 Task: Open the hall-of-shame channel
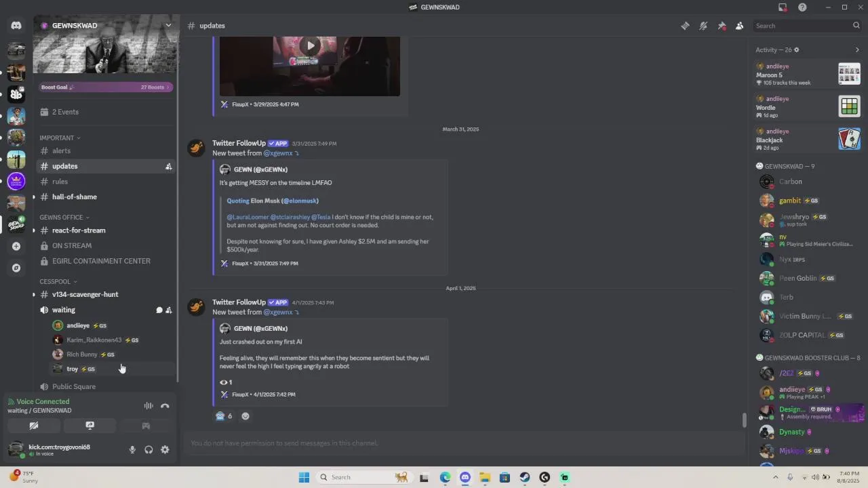point(106,197)
